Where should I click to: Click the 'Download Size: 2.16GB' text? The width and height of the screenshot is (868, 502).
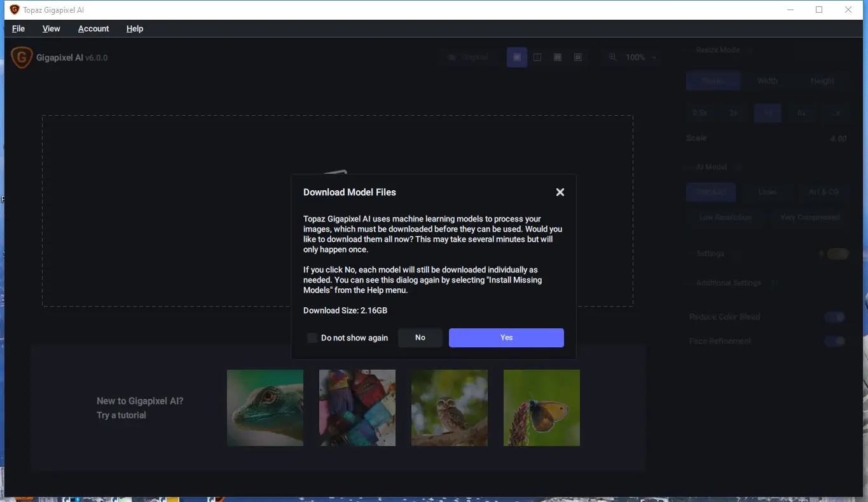coord(345,310)
